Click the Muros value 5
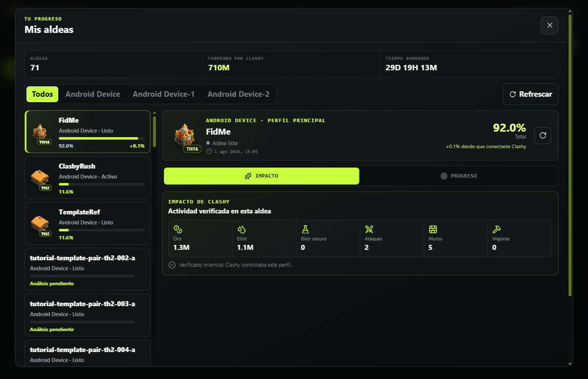 click(x=431, y=247)
